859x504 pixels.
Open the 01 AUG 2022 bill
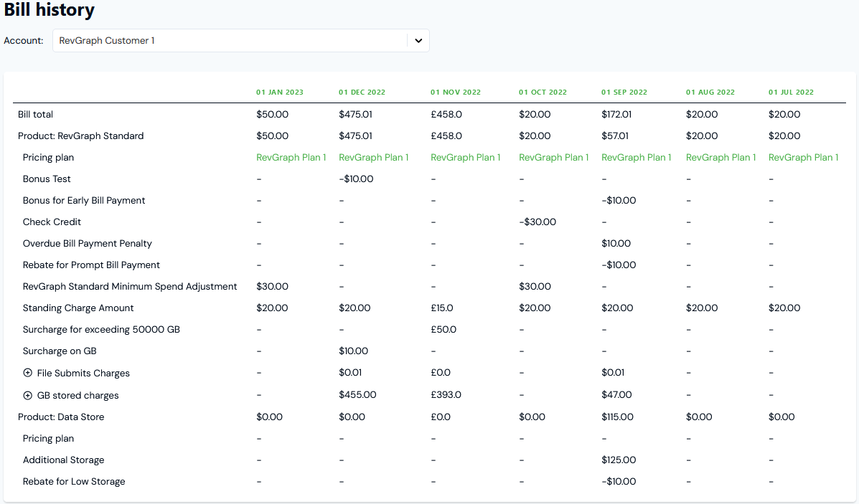[x=710, y=92]
